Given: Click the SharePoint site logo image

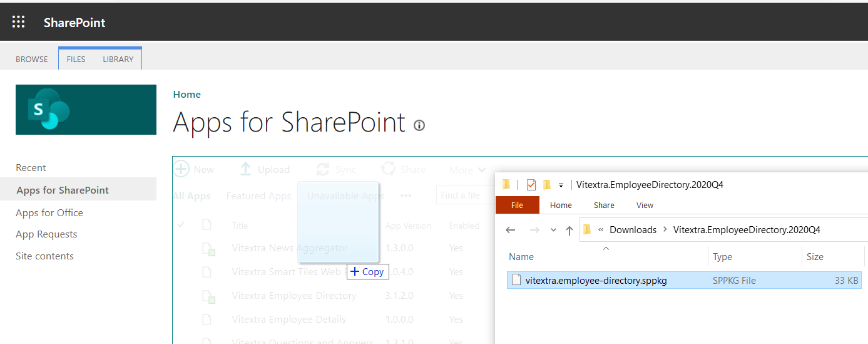Looking at the screenshot, I should click(86, 110).
